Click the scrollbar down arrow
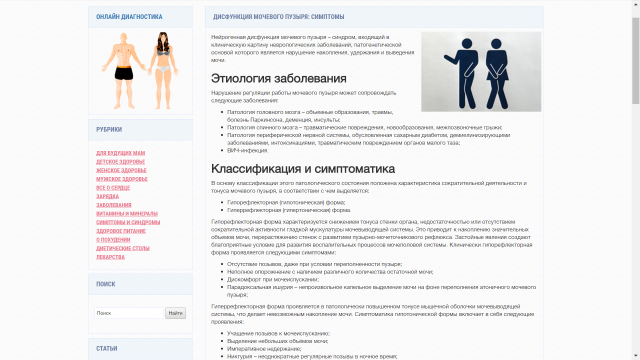Screen dimensions: 640x360 (x=636, y=356)
